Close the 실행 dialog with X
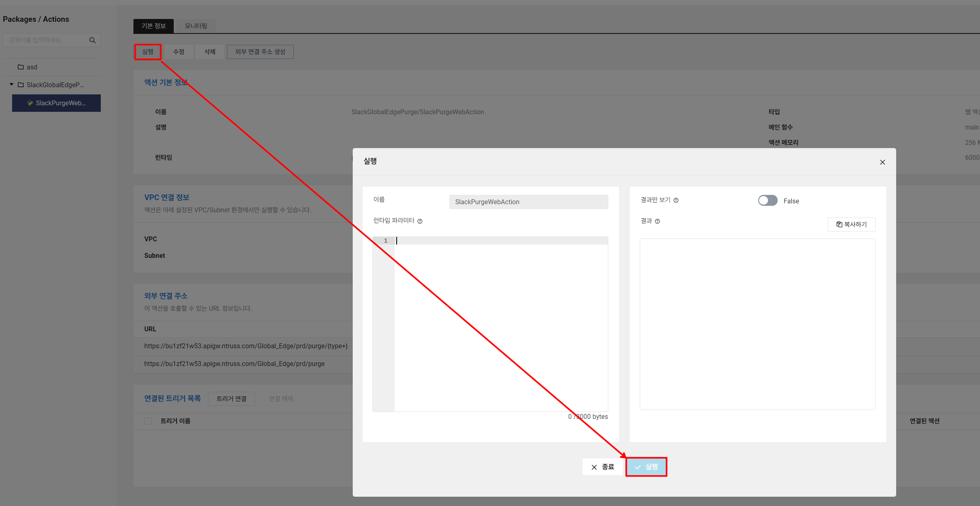The width and height of the screenshot is (980, 506). click(x=882, y=162)
